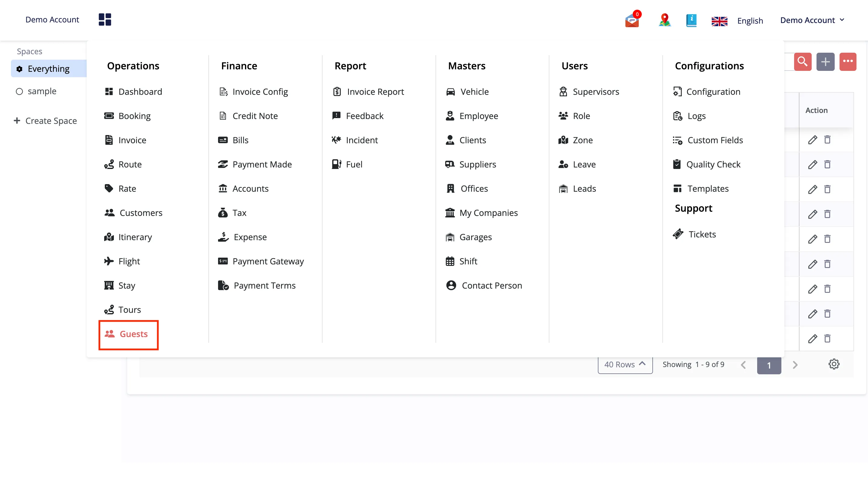
Task: Click the table settings gear icon
Action: [833, 364]
